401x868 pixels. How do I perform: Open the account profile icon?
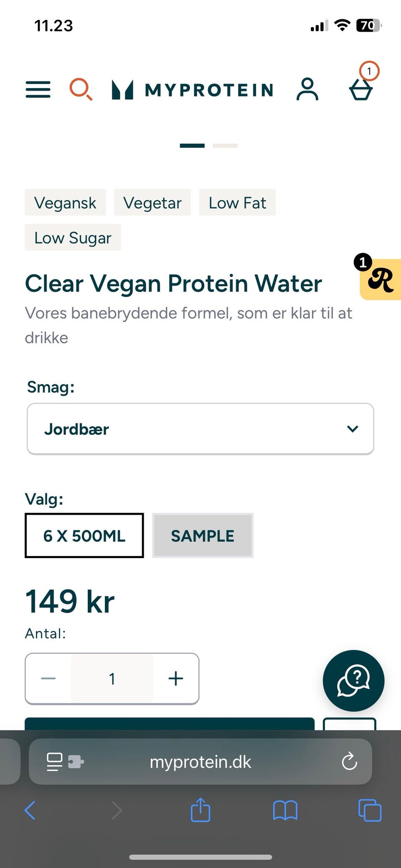point(307,89)
